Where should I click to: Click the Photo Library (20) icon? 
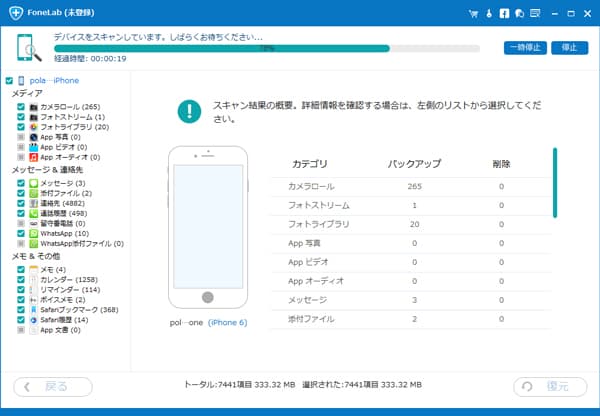click(x=34, y=127)
